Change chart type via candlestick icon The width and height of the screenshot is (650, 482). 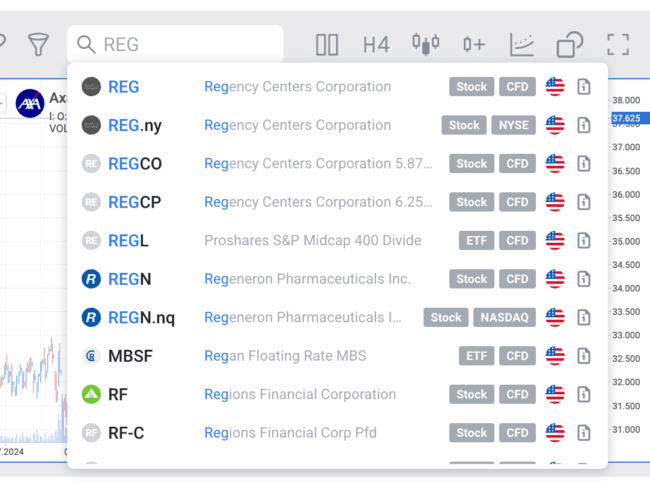[x=426, y=44]
